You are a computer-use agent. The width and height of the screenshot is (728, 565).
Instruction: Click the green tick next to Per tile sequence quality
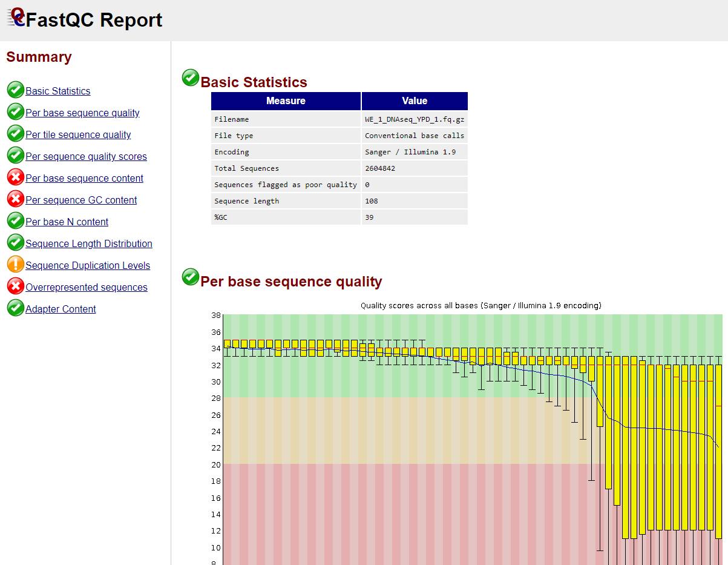click(x=15, y=133)
